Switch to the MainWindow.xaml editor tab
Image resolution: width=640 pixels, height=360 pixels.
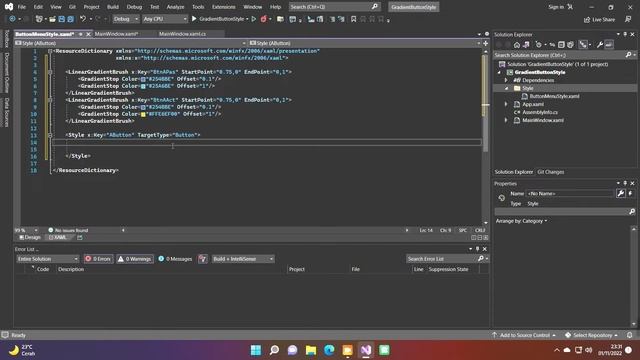pos(117,34)
